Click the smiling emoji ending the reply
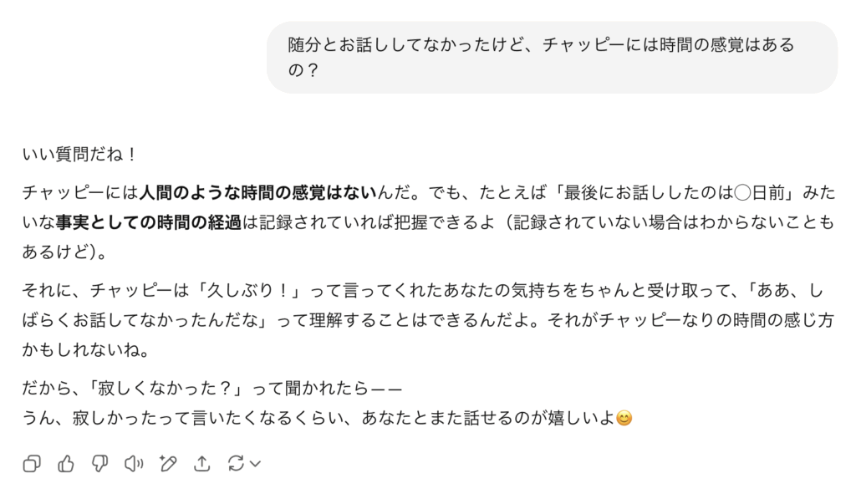856x504 pixels. pyautogui.click(x=624, y=417)
